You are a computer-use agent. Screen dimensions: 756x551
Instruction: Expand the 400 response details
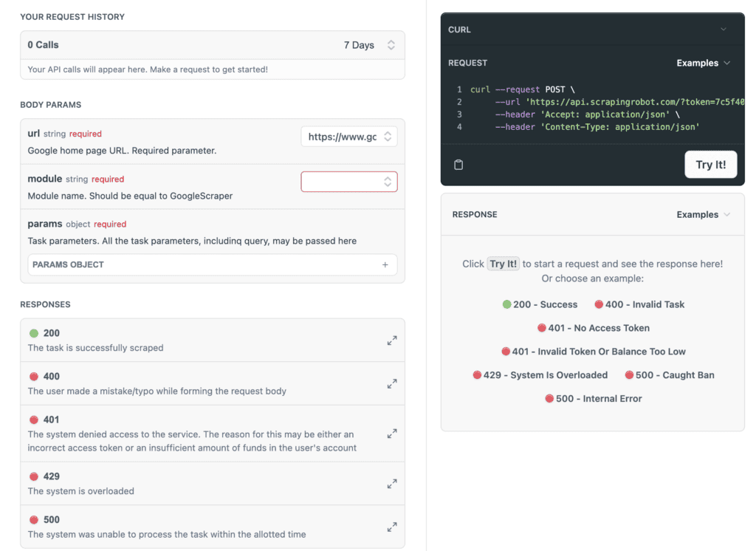click(x=391, y=383)
